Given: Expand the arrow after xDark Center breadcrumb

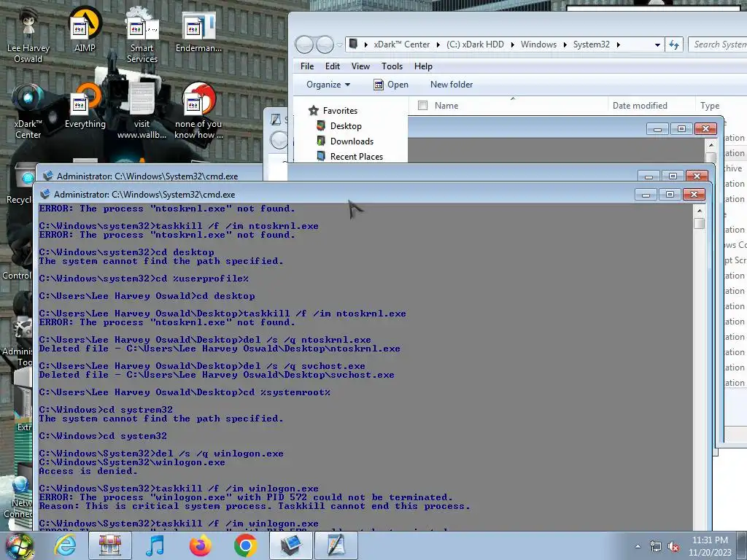Looking at the screenshot, I should coord(438,44).
